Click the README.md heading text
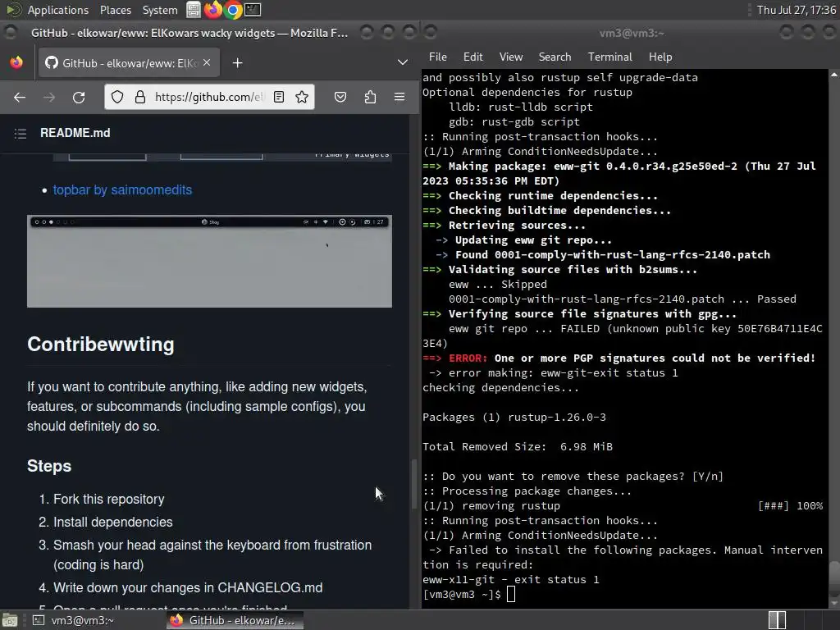This screenshot has width=840, height=630. click(75, 133)
